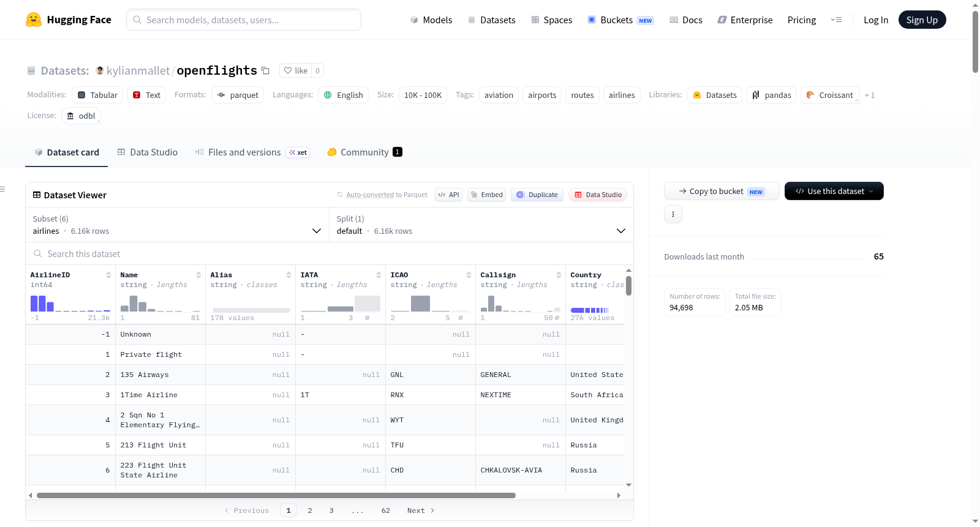Click the table horizontal scrollbar

coord(276,495)
